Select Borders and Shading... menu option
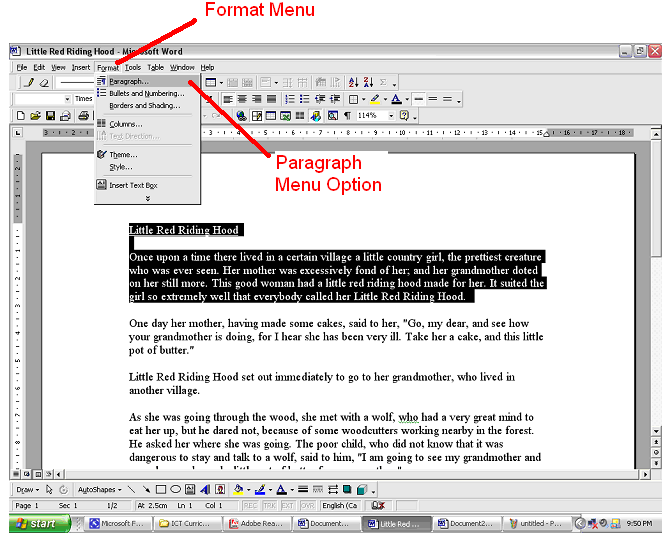This screenshot has width=668, height=539. [x=147, y=105]
